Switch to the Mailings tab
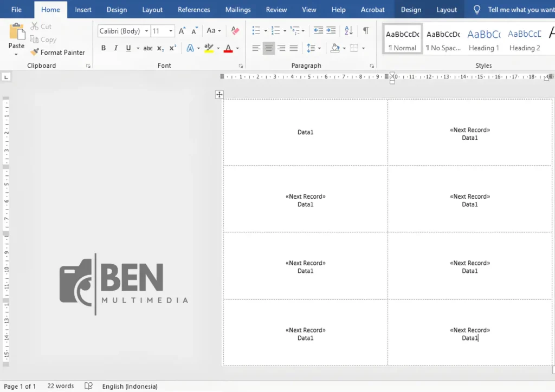Screen dimensions: 555x392 [237, 9]
